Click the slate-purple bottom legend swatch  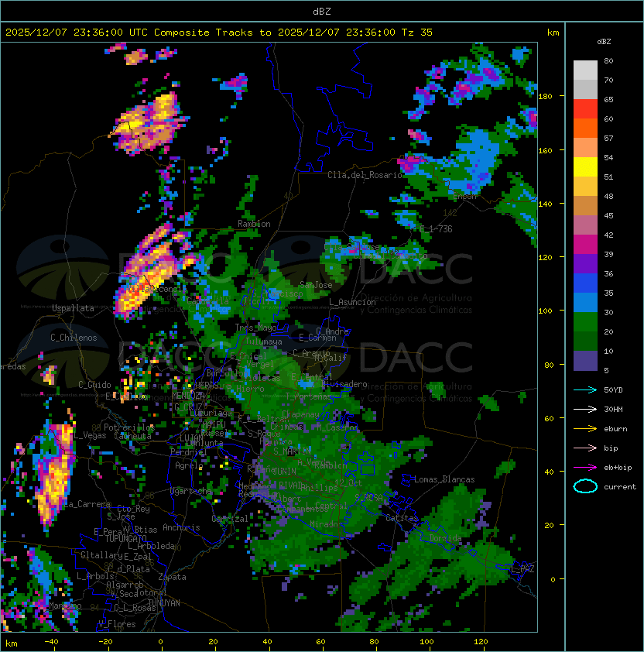point(585,361)
